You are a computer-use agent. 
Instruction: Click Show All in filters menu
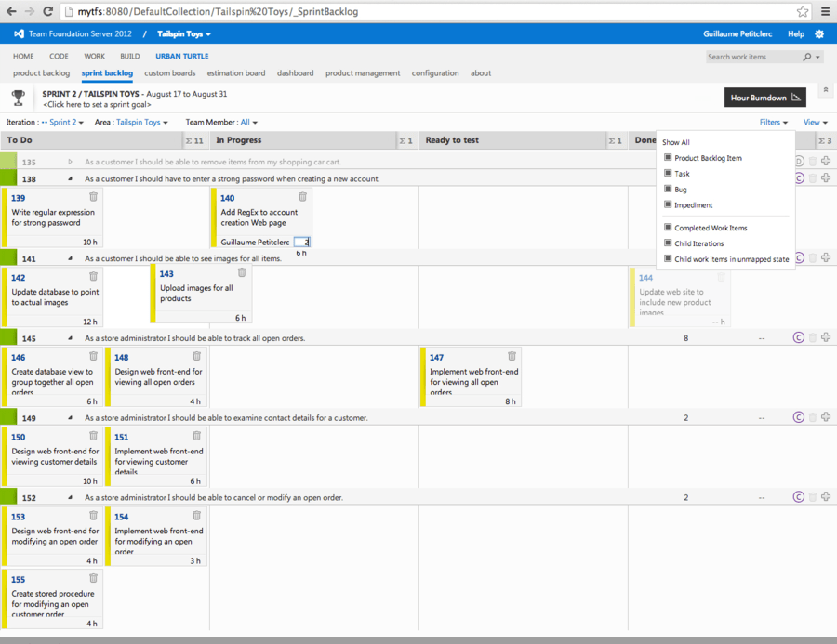click(676, 142)
